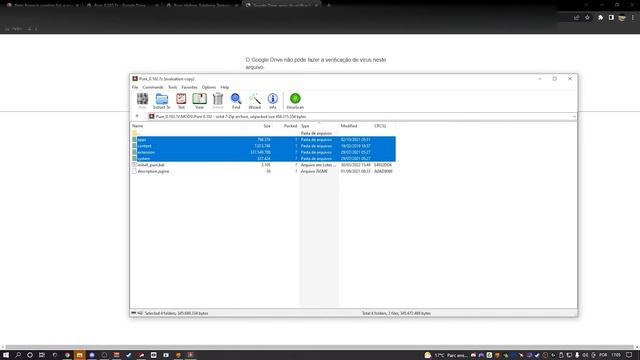Click the Selected 4 folders status text

coord(176,313)
